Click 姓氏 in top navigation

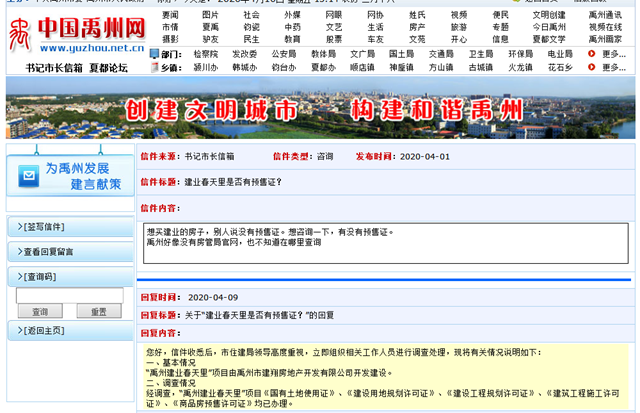tap(417, 15)
